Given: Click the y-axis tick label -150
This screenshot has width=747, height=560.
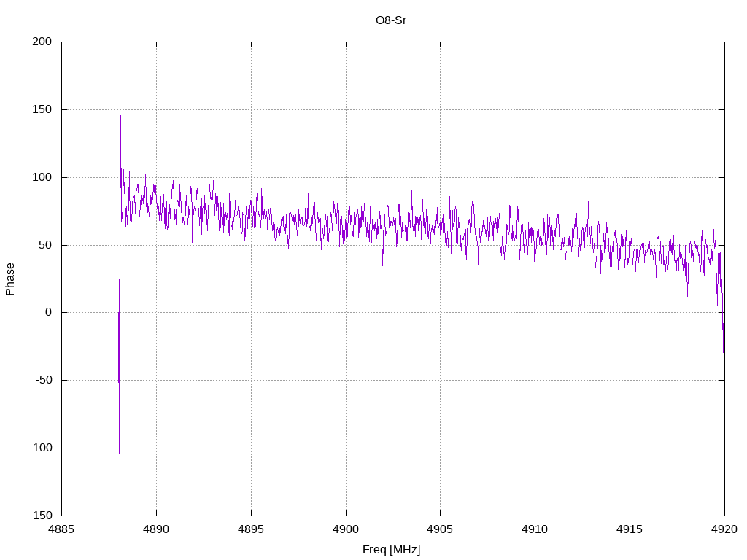Looking at the screenshot, I should (x=41, y=516).
